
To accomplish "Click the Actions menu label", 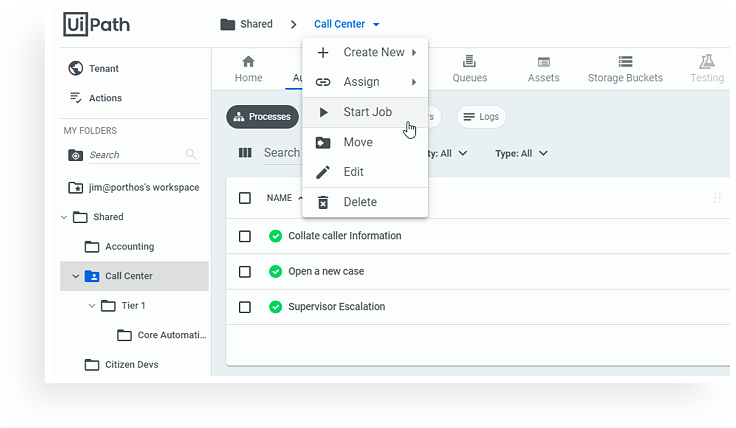I will click(x=106, y=98).
